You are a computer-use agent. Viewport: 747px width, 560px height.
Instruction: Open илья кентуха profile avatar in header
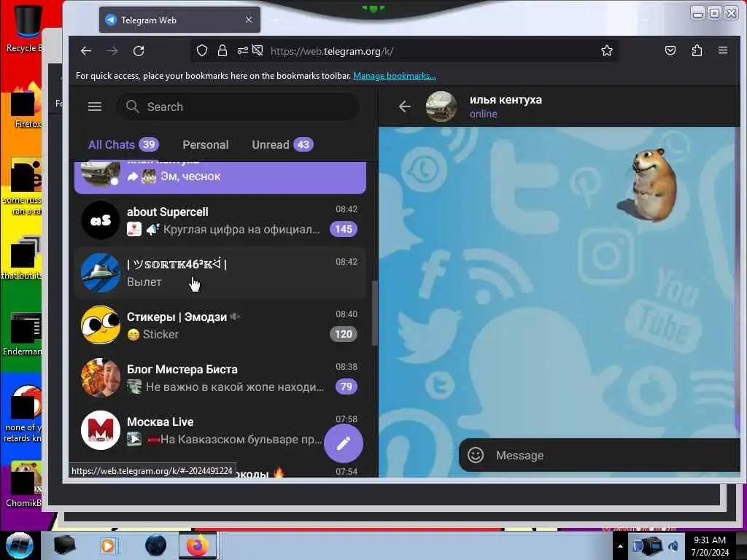click(441, 106)
